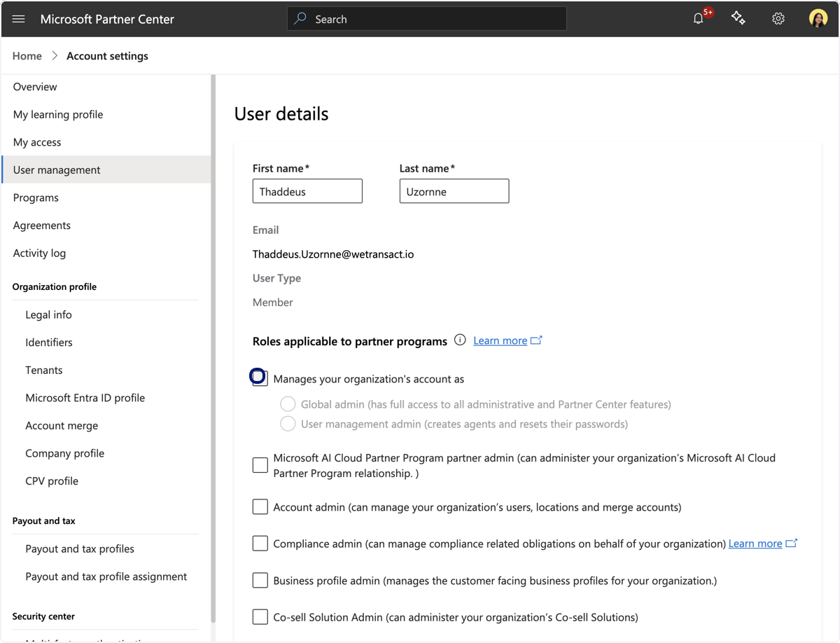
Task: Click Learn more next to partner program roles
Action: click(x=500, y=340)
